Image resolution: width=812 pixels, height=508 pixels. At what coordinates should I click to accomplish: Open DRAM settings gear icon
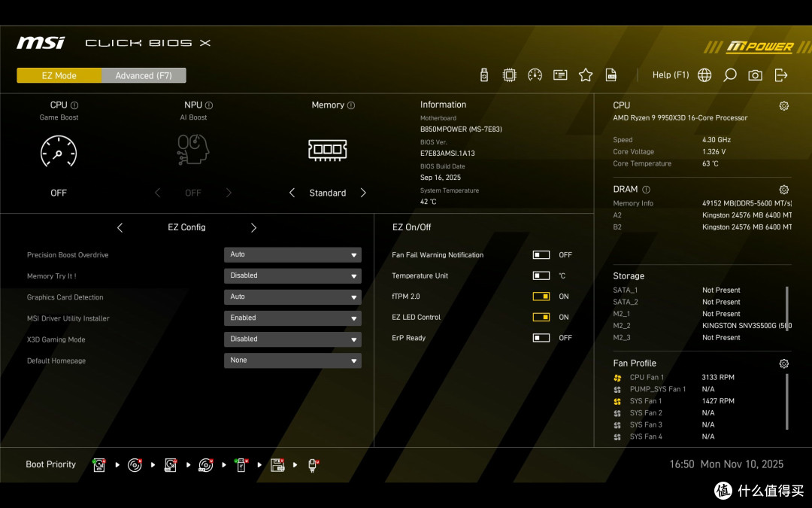784,190
